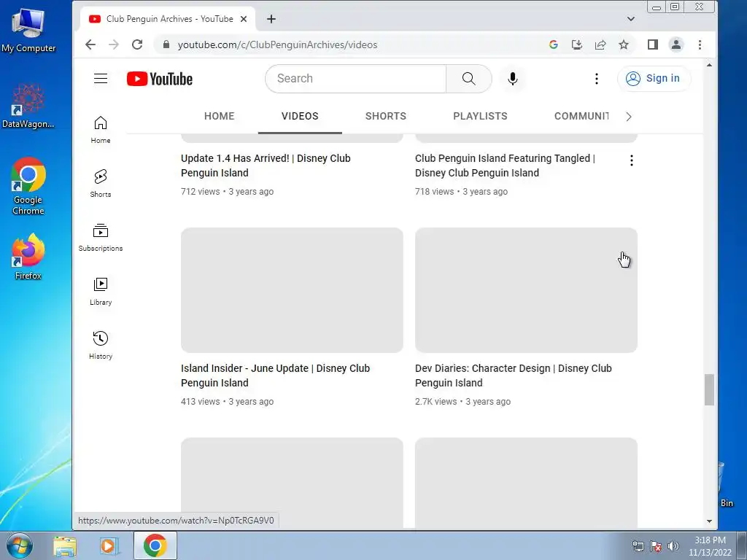
Task: Click the network icon in system tray
Action: [x=638, y=546]
